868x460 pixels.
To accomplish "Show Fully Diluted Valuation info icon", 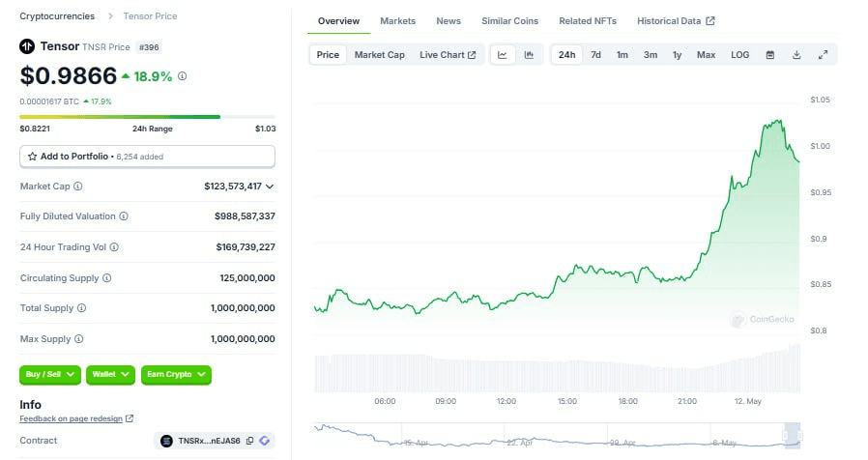I will [124, 216].
